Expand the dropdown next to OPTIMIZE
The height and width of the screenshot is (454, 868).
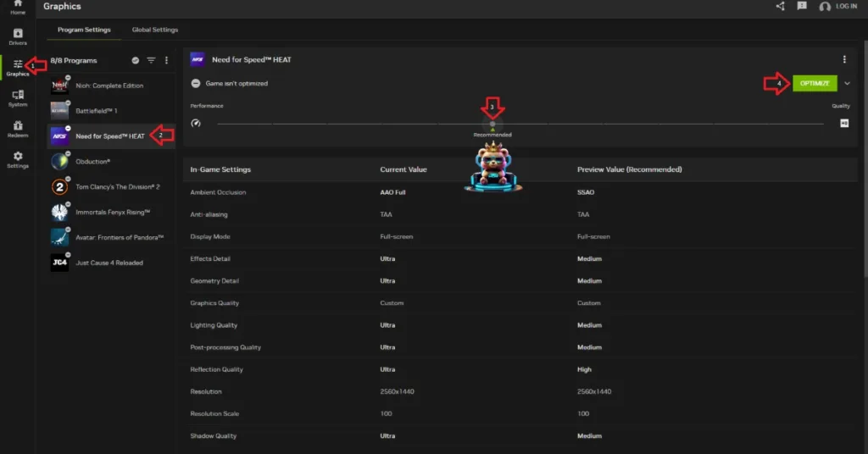click(x=847, y=84)
